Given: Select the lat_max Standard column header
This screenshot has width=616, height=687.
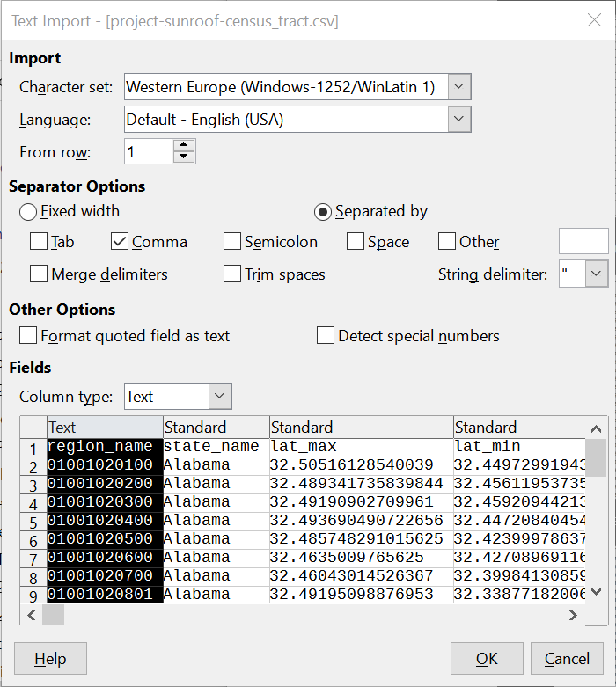Looking at the screenshot, I should click(x=361, y=428).
